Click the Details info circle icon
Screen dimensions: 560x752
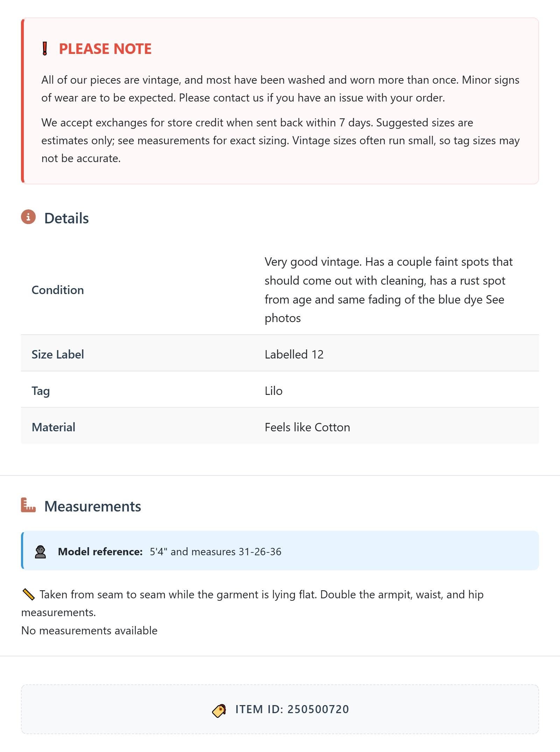click(28, 217)
